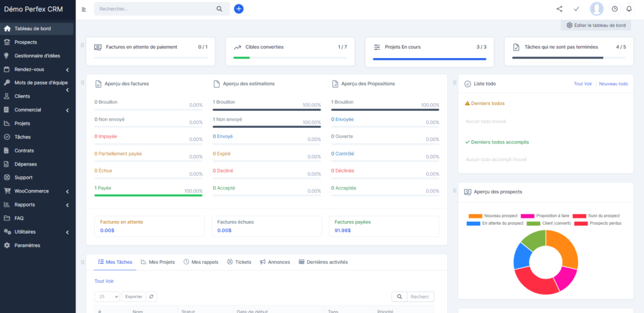The width and height of the screenshot is (644, 313).
Task: Switch to the Mes Projets tab
Action: (158, 262)
